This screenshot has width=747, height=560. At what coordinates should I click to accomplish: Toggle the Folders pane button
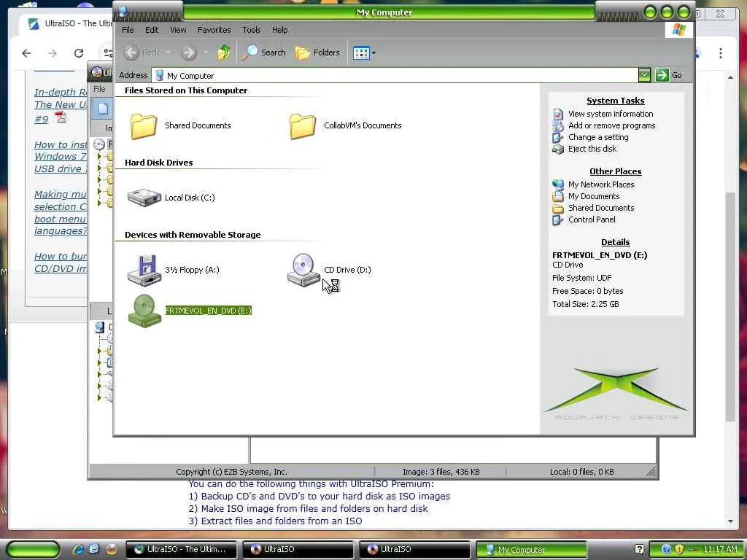tap(317, 52)
